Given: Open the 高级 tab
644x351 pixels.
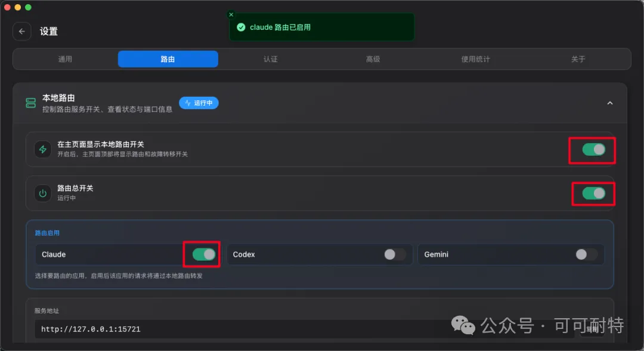Looking at the screenshot, I should click(373, 59).
